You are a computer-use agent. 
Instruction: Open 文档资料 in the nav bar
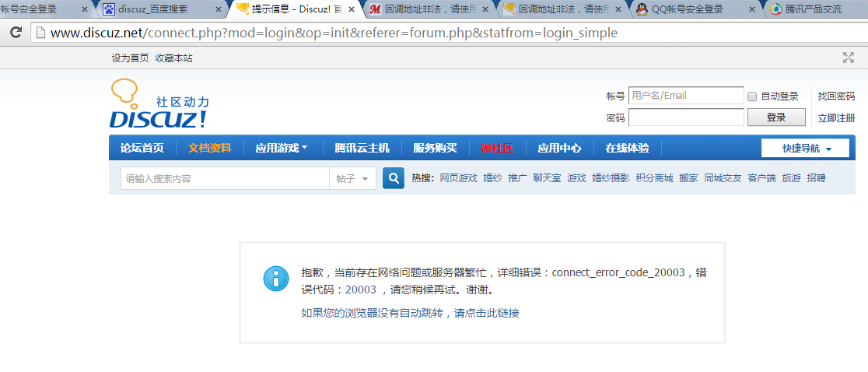(210, 148)
